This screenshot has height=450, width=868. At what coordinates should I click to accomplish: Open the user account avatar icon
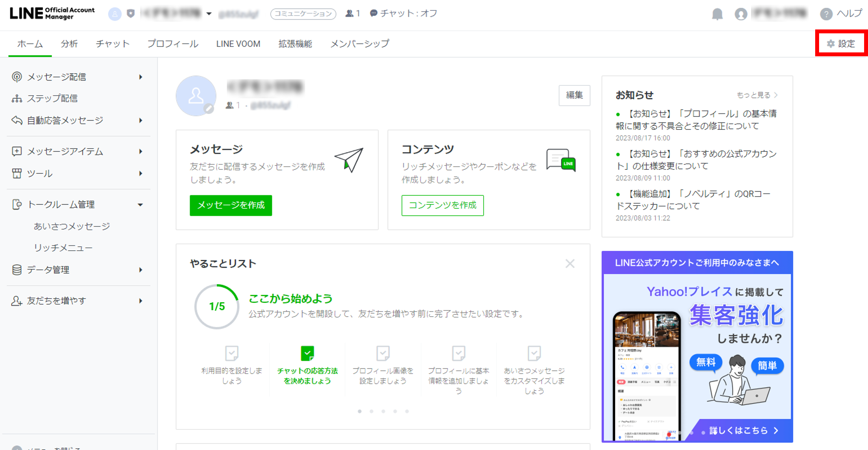point(741,14)
